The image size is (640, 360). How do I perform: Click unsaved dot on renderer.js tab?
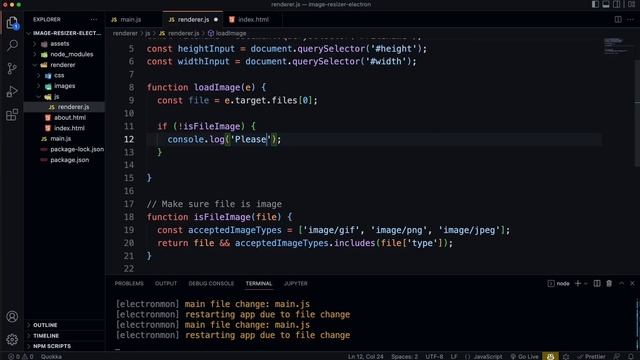coord(216,20)
